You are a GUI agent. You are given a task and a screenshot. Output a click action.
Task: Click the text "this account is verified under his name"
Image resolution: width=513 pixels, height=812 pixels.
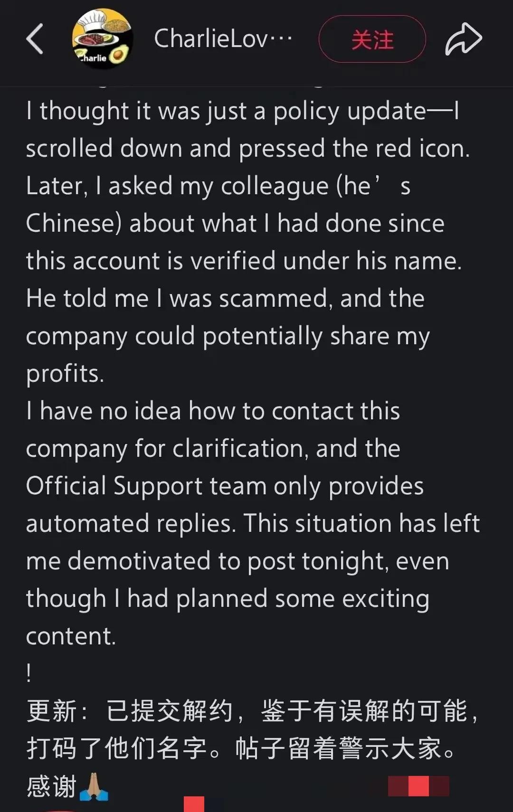coord(244,261)
